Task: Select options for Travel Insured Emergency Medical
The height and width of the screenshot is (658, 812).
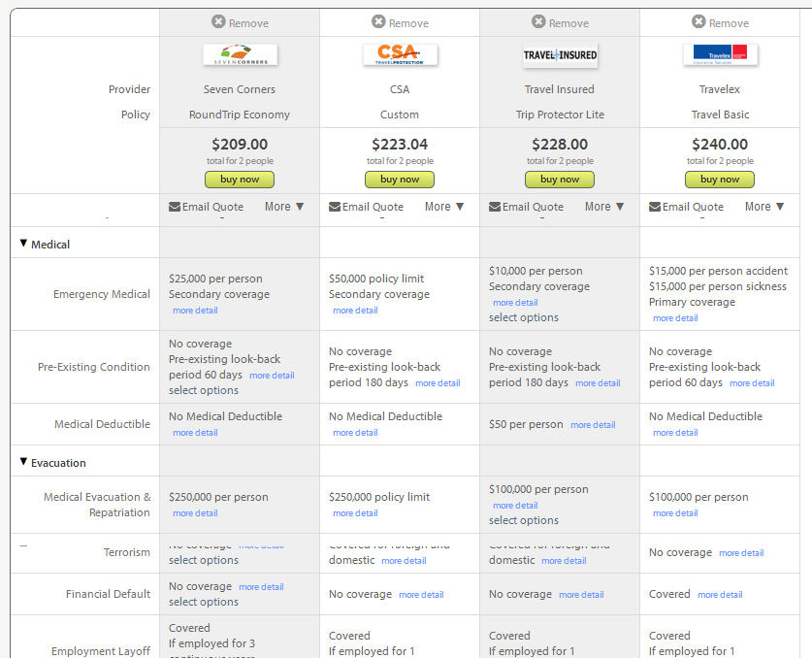Action: (524, 317)
